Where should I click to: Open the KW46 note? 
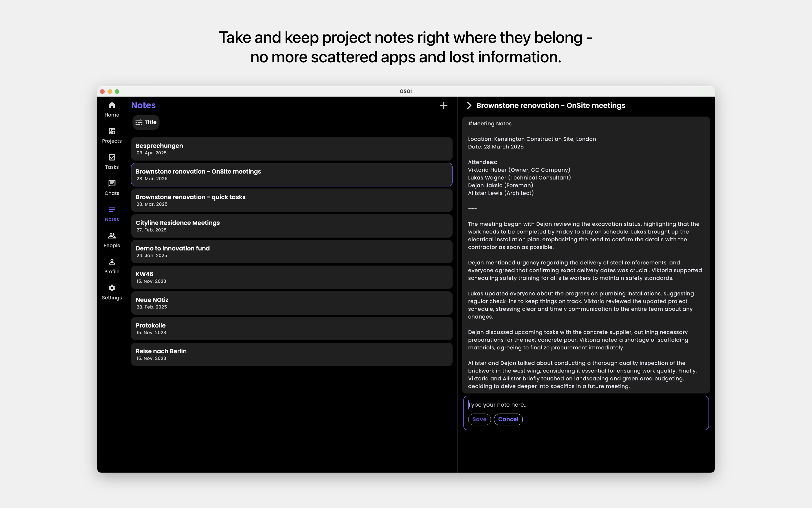coord(292,277)
